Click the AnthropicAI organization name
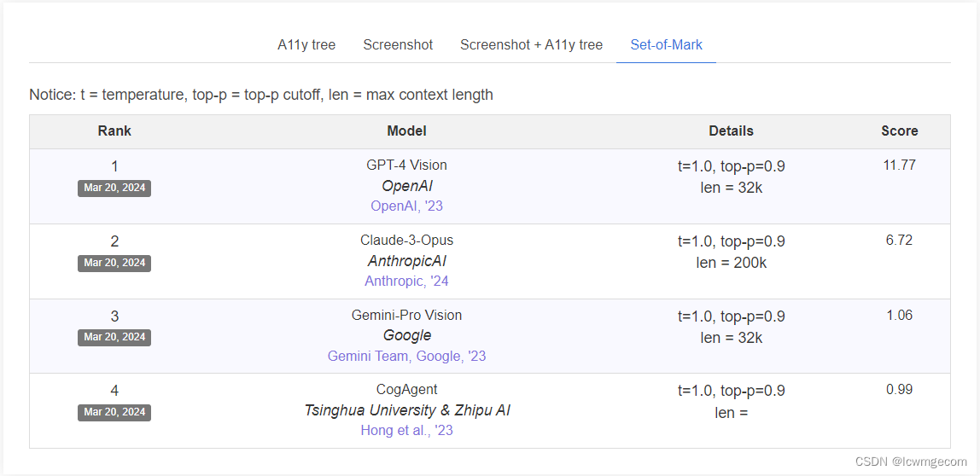 point(407,261)
